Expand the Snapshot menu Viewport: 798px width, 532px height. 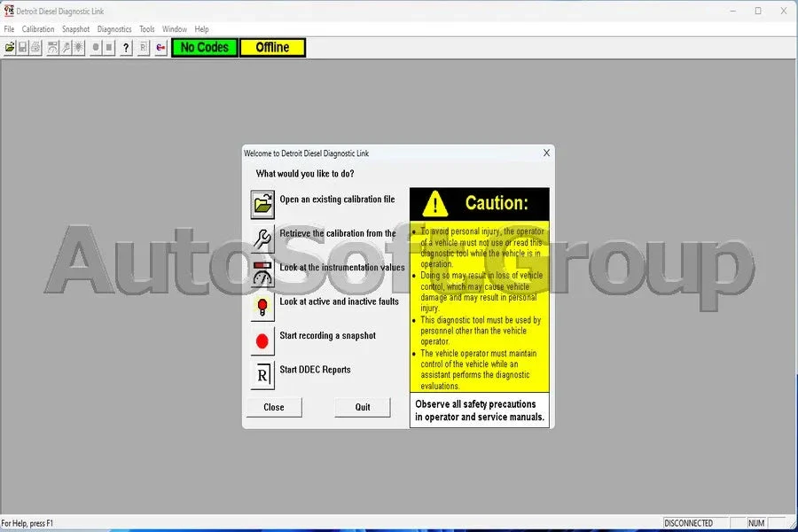75,29
